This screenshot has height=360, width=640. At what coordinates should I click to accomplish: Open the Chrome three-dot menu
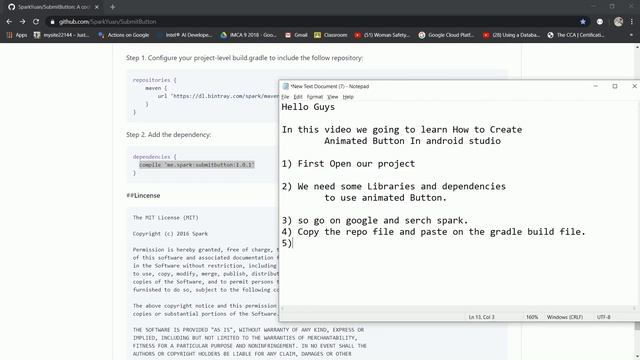(x=631, y=22)
